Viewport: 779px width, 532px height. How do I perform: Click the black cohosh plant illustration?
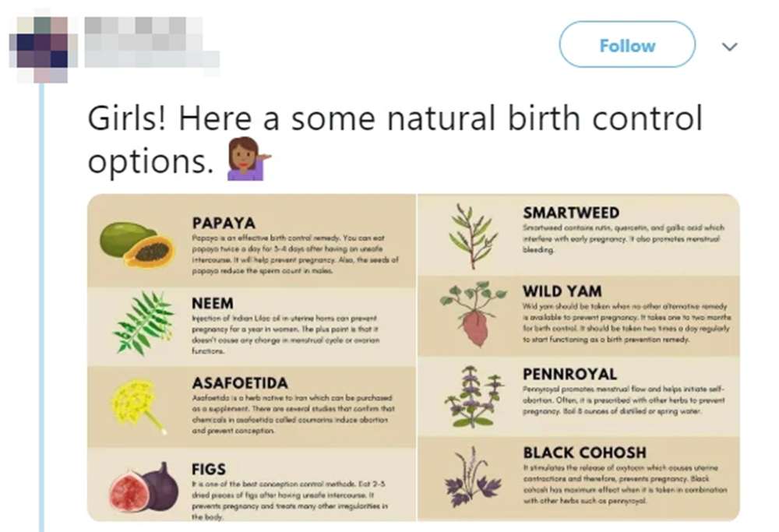[473, 477]
